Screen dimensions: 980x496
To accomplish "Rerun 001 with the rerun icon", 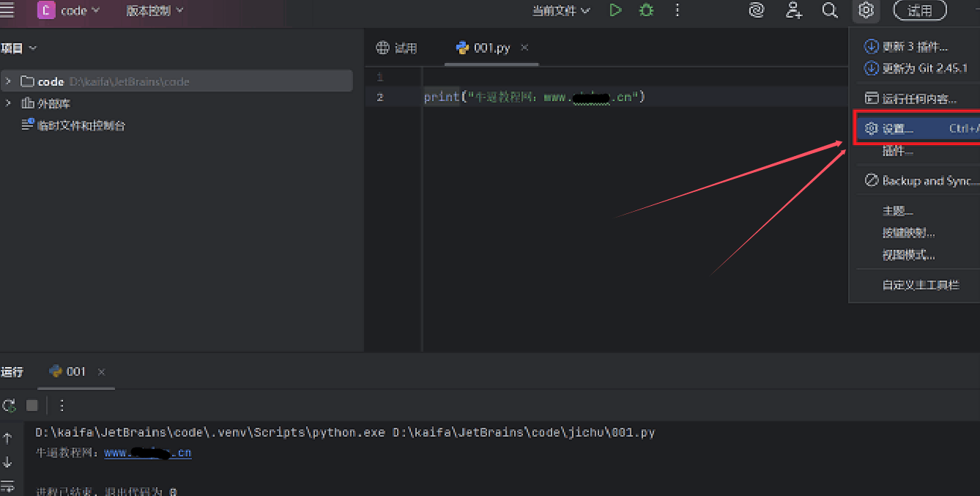I will [9, 405].
